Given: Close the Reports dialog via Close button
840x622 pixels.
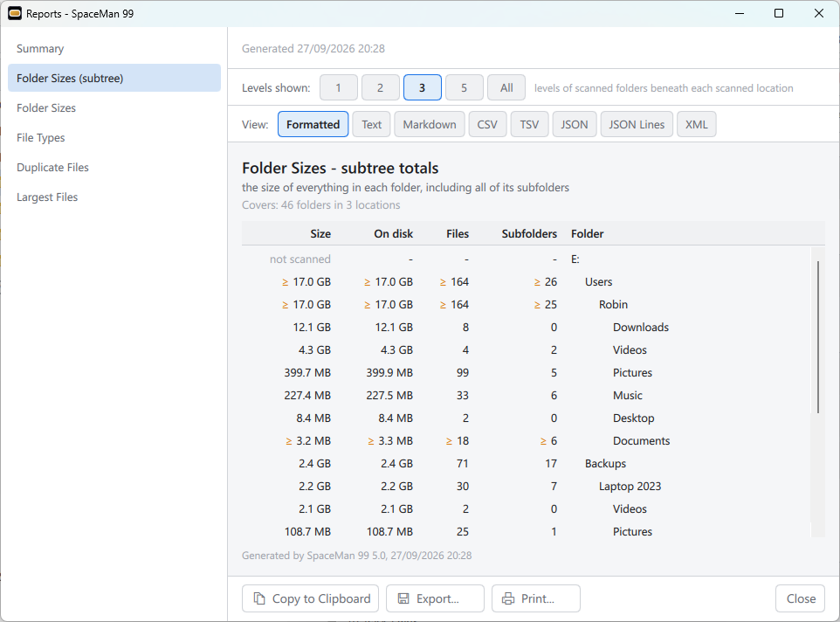Looking at the screenshot, I should click(x=801, y=598).
